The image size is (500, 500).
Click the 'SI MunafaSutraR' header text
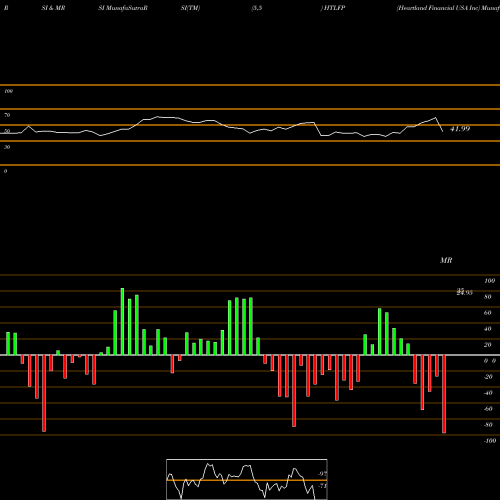coord(123,8)
